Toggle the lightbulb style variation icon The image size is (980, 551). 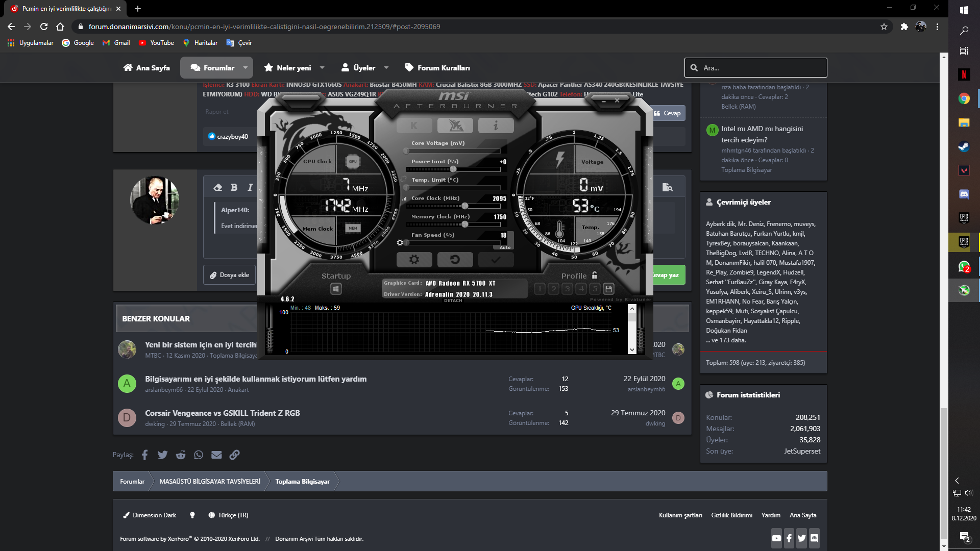click(x=192, y=515)
